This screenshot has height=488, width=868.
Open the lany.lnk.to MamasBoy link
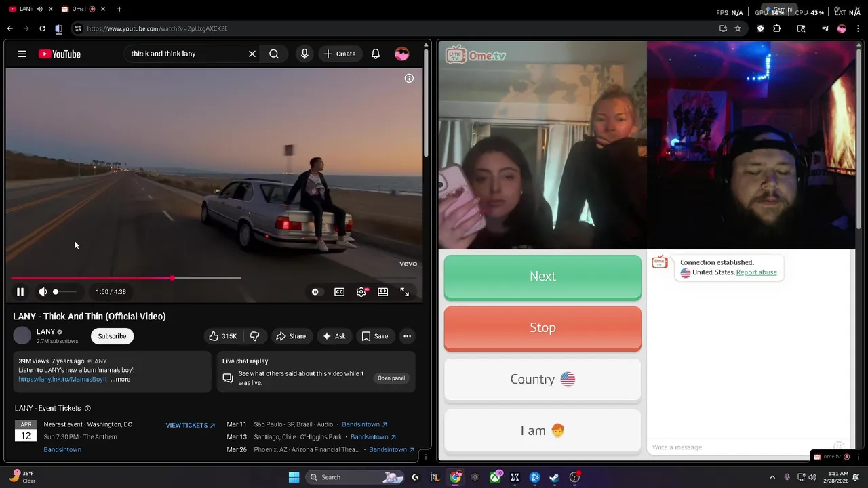62,380
